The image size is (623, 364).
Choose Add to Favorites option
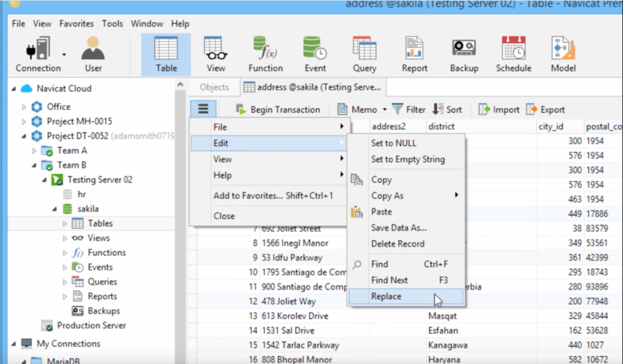click(x=269, y=195)
